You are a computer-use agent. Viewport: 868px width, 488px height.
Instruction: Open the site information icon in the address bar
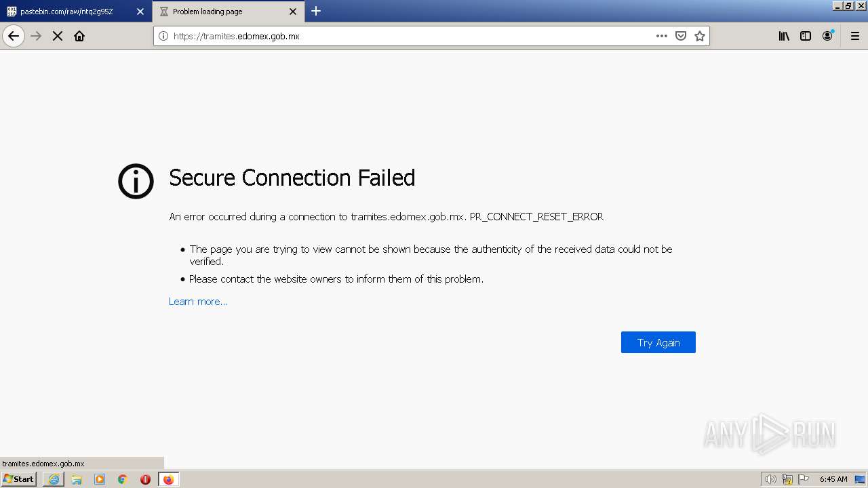pyautogui.click(x=163, y=36)
